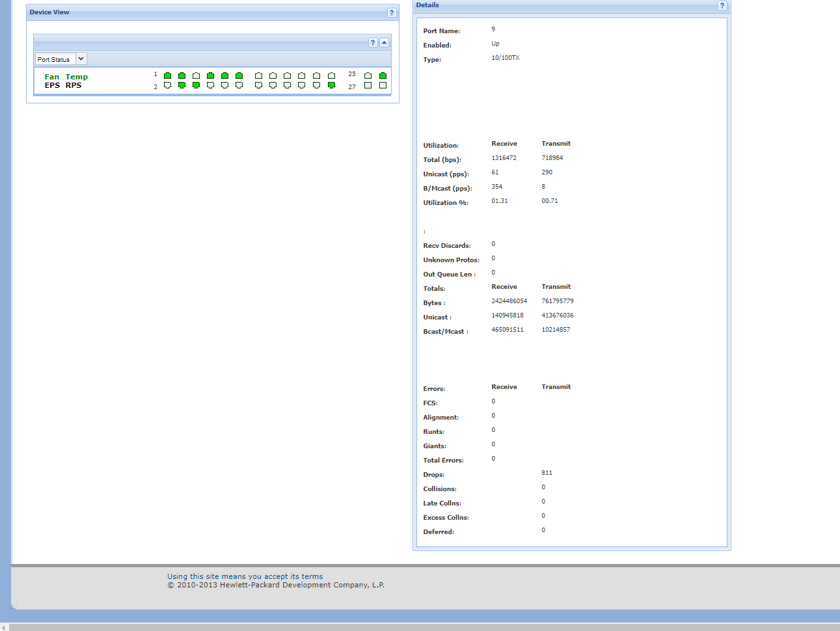Screen dimensions: 840x631
Task: Click receive total bps value 1316472
Action: (504, 158)
